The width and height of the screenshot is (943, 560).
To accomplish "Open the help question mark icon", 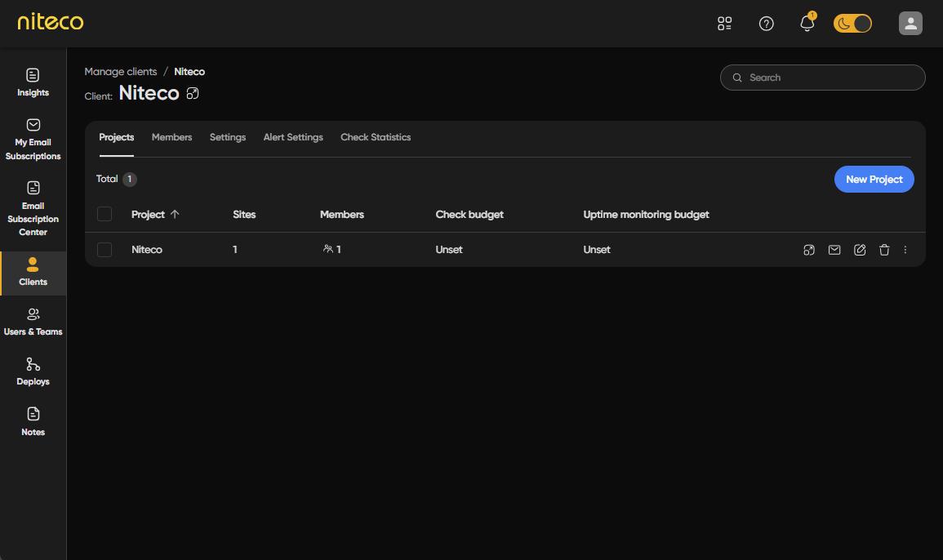I will point(766,24).
